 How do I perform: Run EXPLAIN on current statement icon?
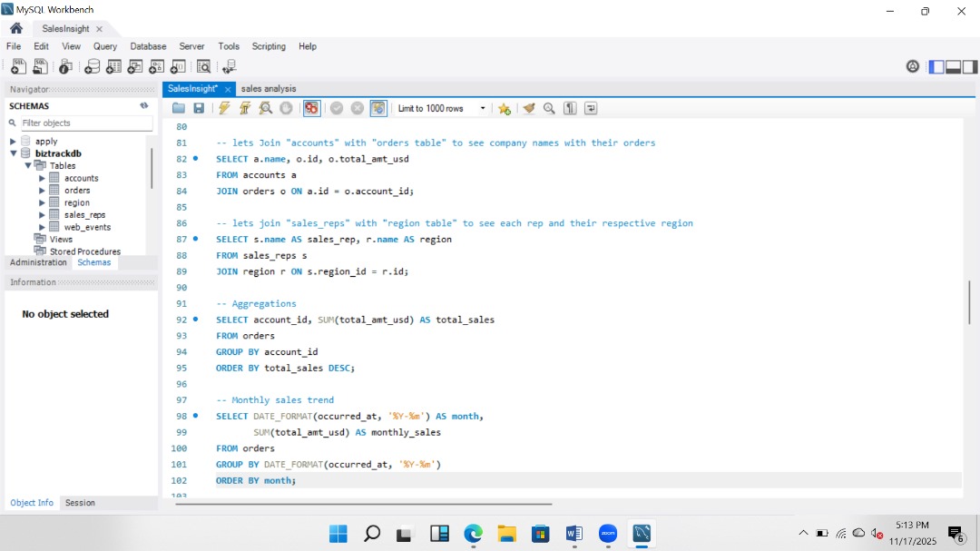click(266, 108)
